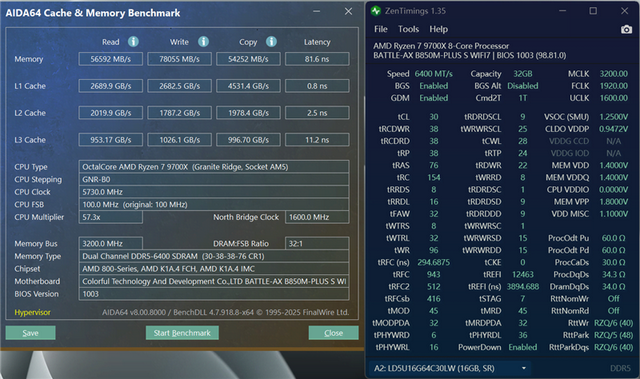Open the File menu in ZenTimings

380,29
